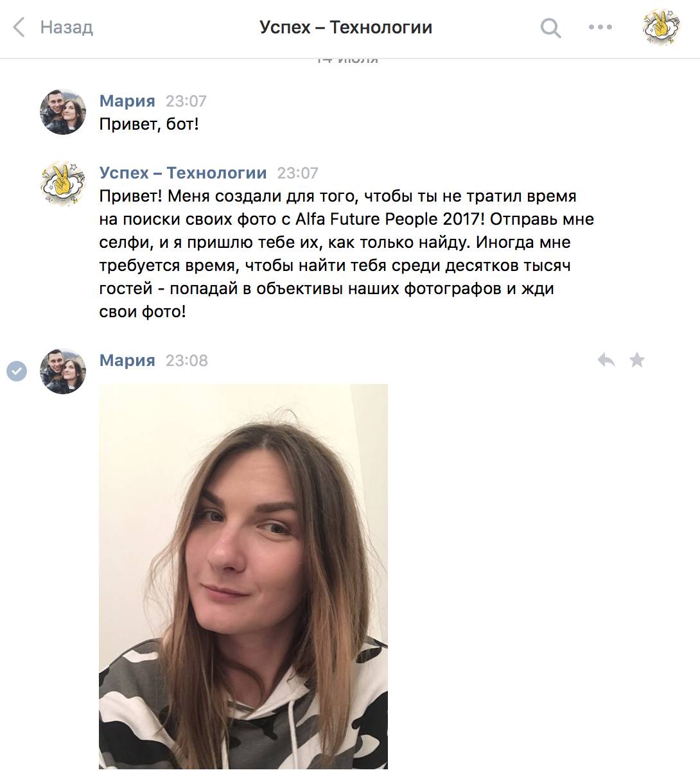Open search in conversation magnifier icon
This screenshot has height=777, width=700.
pyautogui.click(x=550, y=28)
